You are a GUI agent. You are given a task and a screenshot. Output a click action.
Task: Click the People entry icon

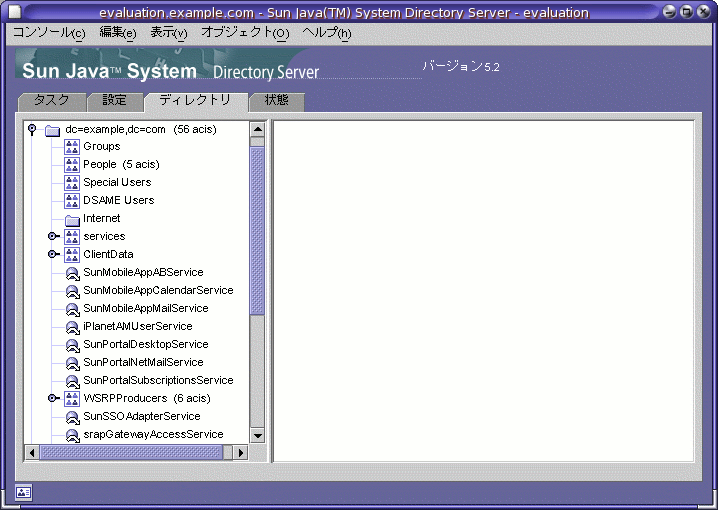72,165
